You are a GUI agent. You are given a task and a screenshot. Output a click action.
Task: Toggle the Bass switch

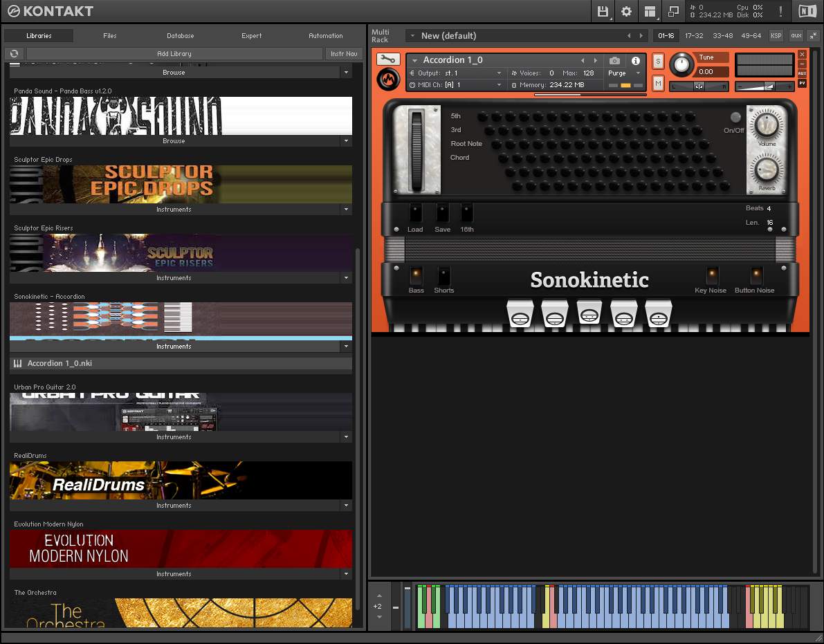416,275
